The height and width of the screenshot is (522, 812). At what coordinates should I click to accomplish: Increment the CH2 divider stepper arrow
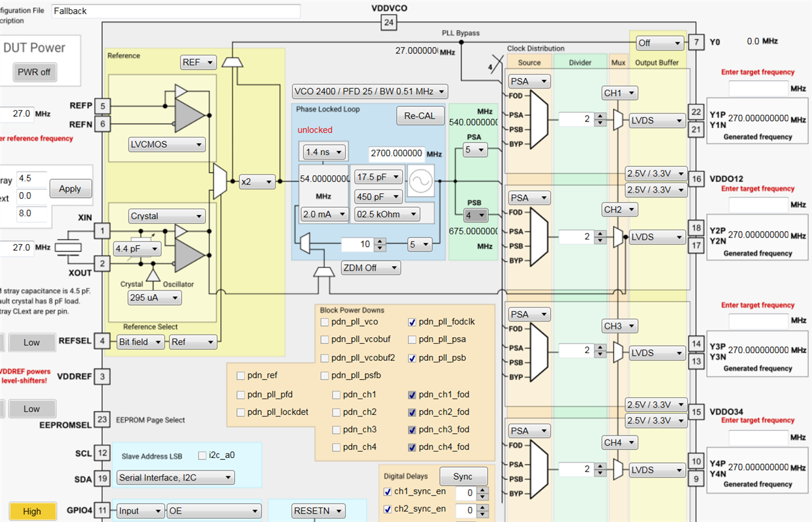(599, 233)
